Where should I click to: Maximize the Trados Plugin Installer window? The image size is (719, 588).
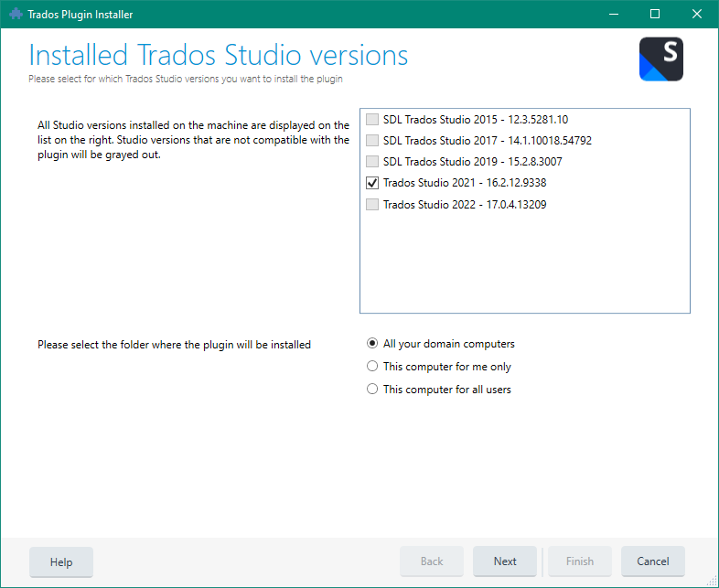(655, 15)
